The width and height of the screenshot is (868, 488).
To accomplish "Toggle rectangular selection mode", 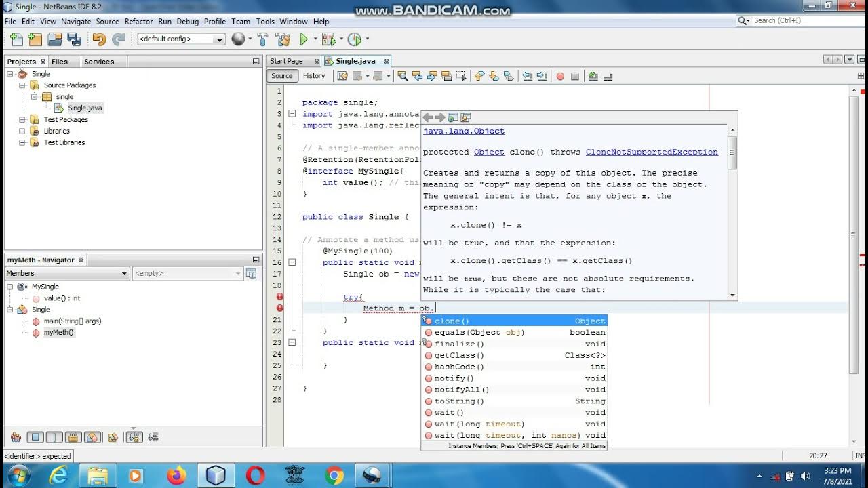I will pos(461,76).
